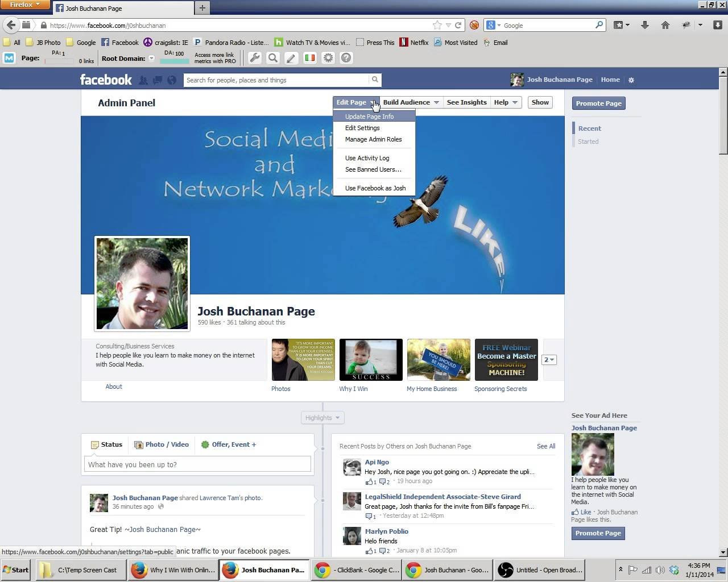The height and width of the screenshot is (582, 728).
Task: Open Facebook messages icon
Action: (x=158, y=80)
